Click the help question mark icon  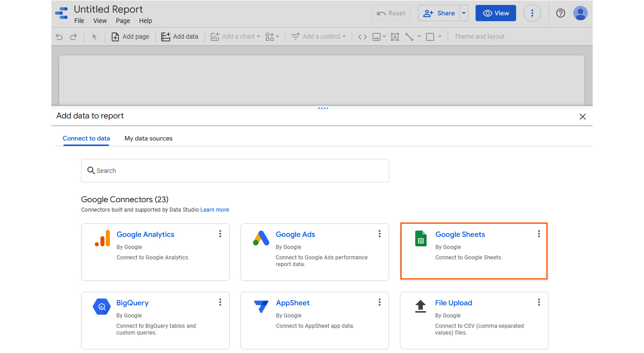(x=561, y=14)
